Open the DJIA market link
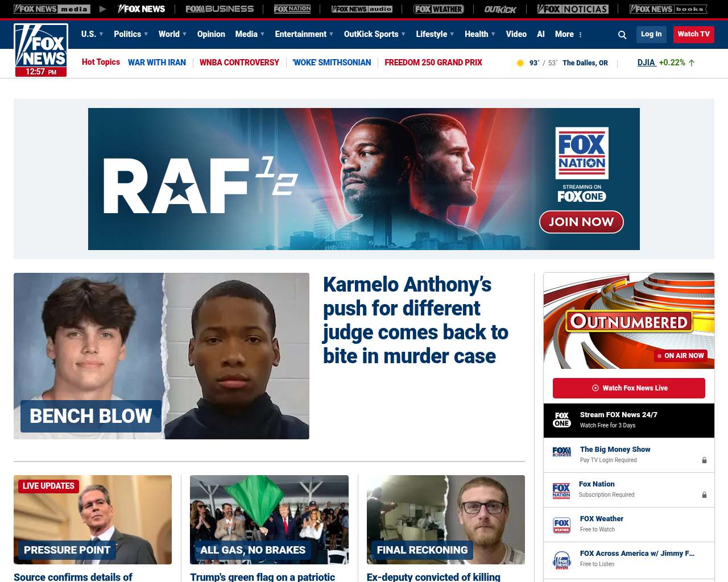Image resolution: width=728 pixels, height=582 pixels. tap(646, 63)
